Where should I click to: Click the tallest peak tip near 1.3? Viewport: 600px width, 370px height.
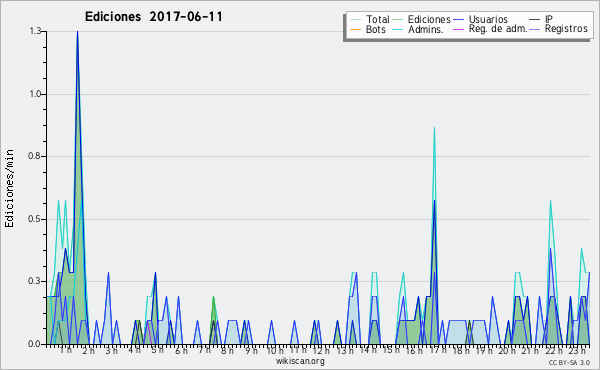coord(77,32)
